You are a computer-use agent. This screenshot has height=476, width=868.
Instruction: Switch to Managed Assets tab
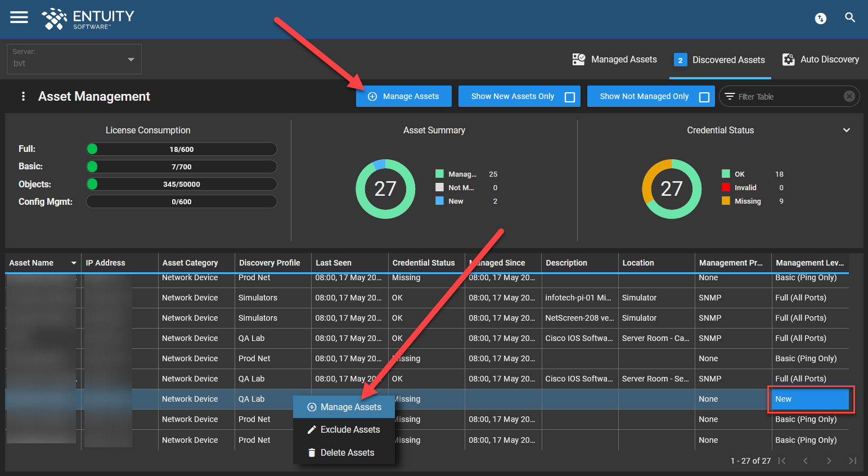click(614, 59)
